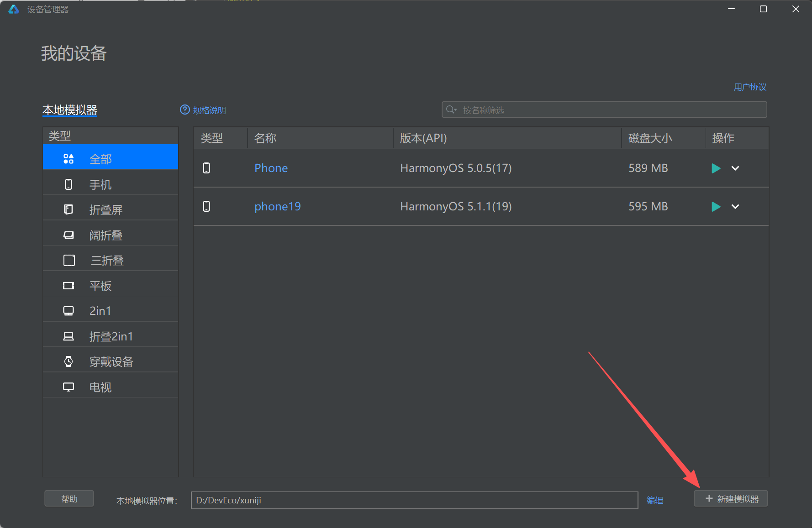This screenshot has width=812, height=528.
Task: Expand more actions for Phone emulator
Action: coord(735,168)
